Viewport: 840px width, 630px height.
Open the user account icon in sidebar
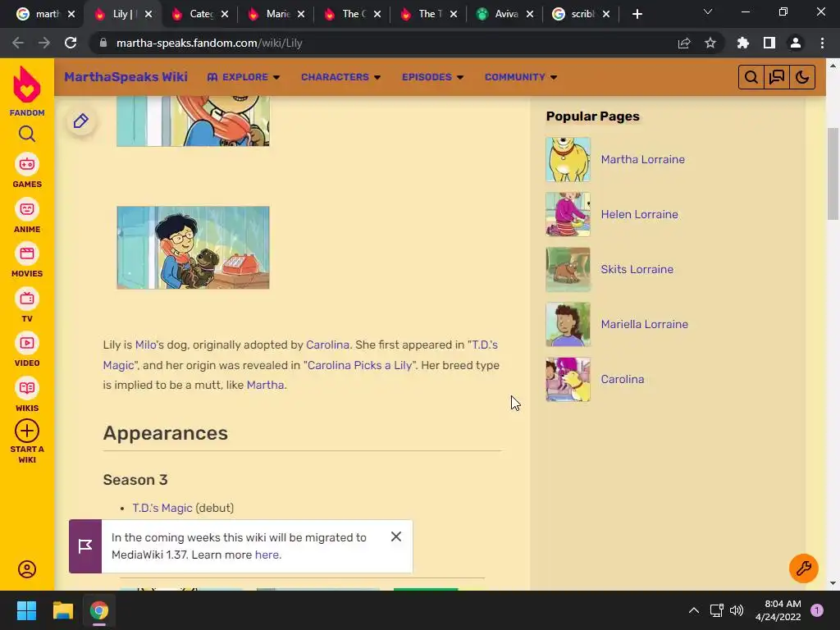(x=27, y=569)
